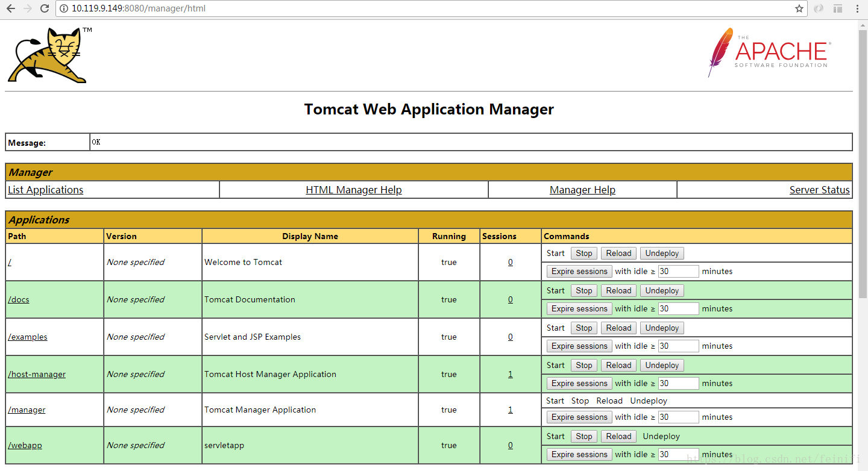Reload the /examples application
Viewport: 868px width, 471px height.
pos(618,328)
